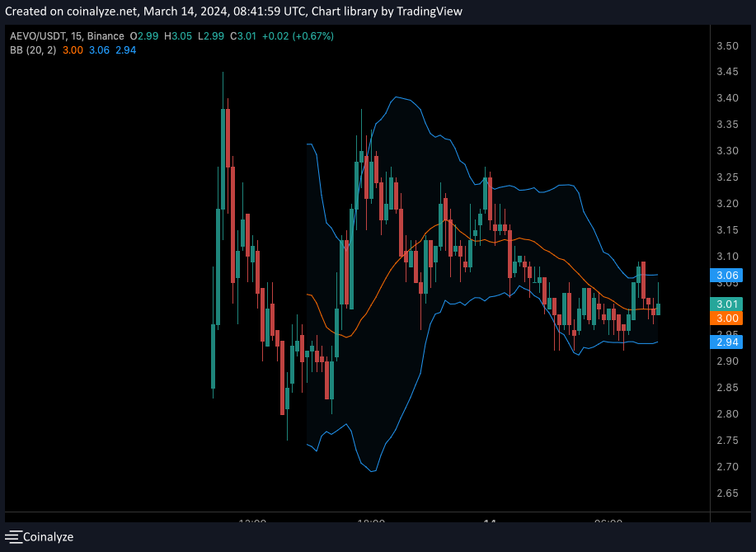Viewport: 756px width, 552px height.
Task: Click the blue 3.06 upper band price tag
Action: [728, 276]
